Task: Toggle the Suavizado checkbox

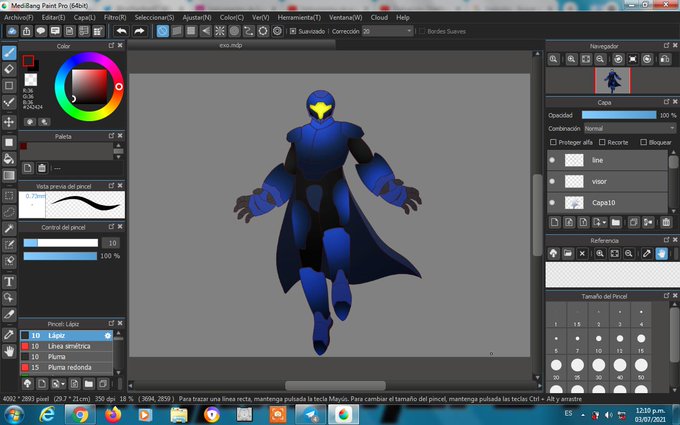Action: (x=293, y=31)
